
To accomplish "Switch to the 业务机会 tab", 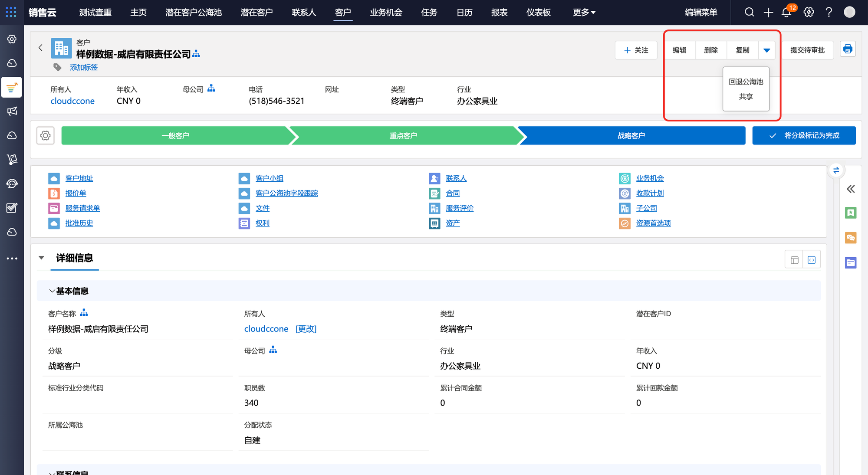I will tap(386, 13).
